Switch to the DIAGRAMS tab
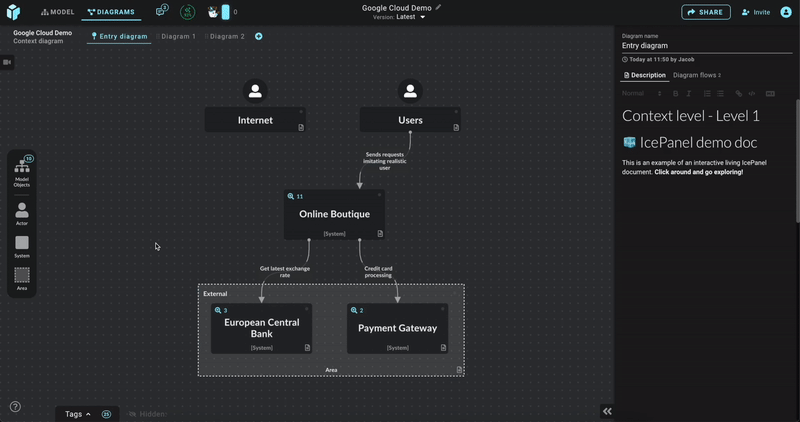Screen dimensions: 800x422 (x=111, y=12)
